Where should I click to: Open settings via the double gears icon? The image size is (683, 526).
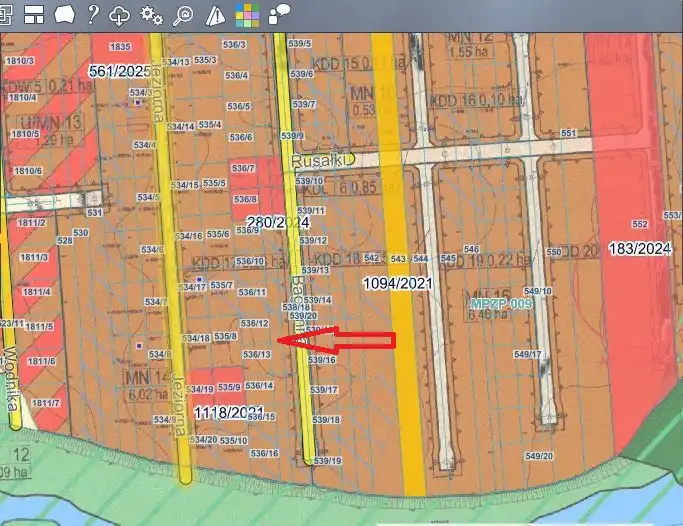point(151,14)
